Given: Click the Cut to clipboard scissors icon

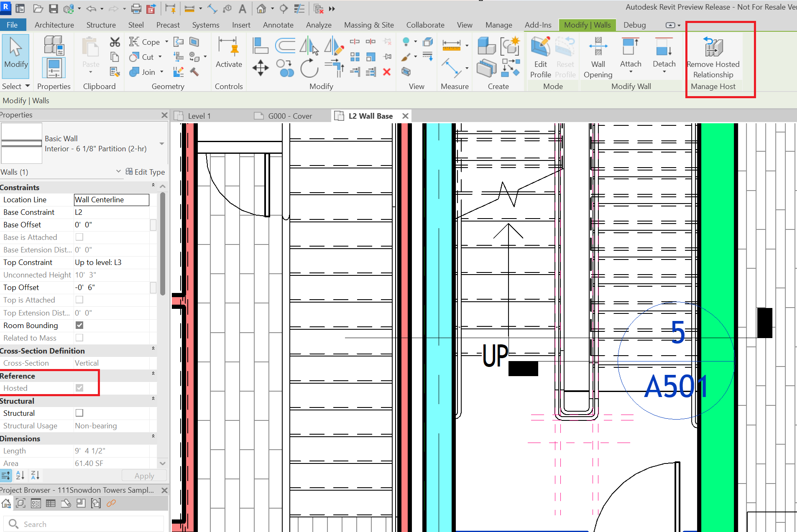Looking at the screenshot, I should coord(115,42).
